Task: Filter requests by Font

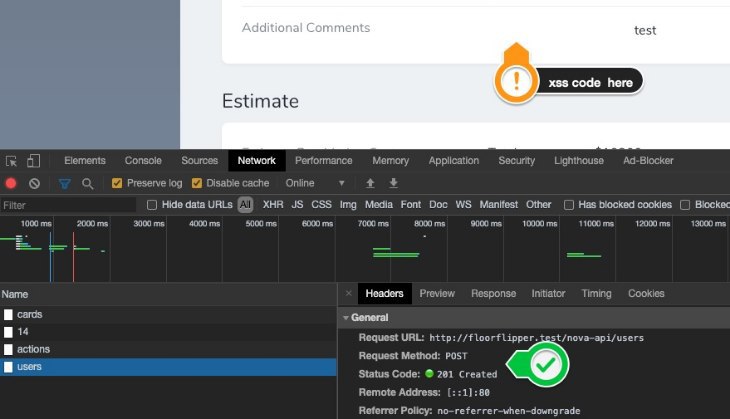Action: 411,205
